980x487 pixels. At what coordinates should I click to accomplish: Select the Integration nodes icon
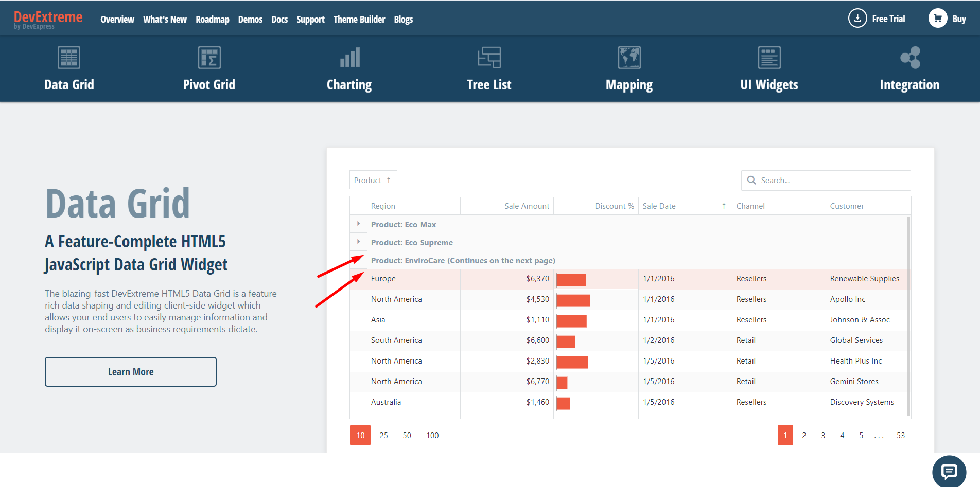coord(909,57)
